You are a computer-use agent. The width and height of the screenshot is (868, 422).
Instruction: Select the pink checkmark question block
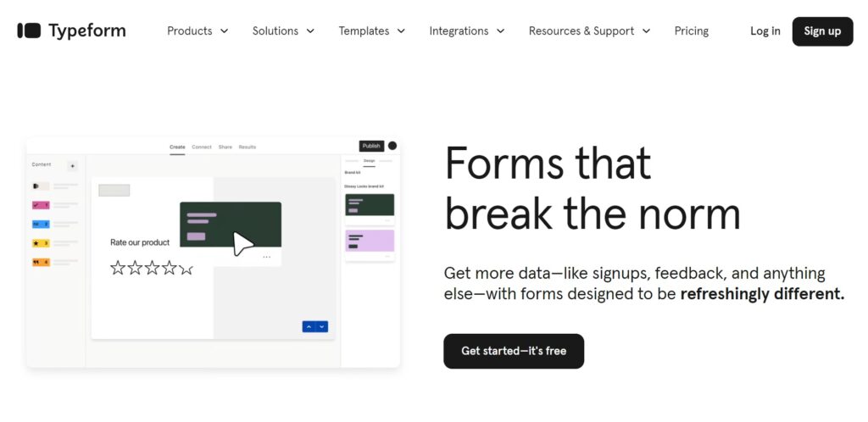(x=40, y=205)
